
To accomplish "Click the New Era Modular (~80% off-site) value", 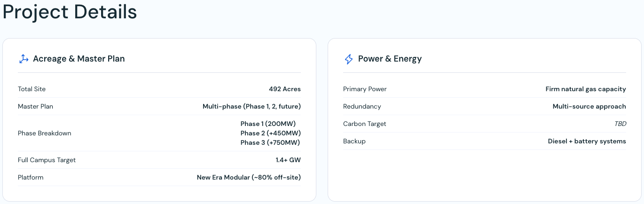I will pyautogui.click(x=249, y=177).
